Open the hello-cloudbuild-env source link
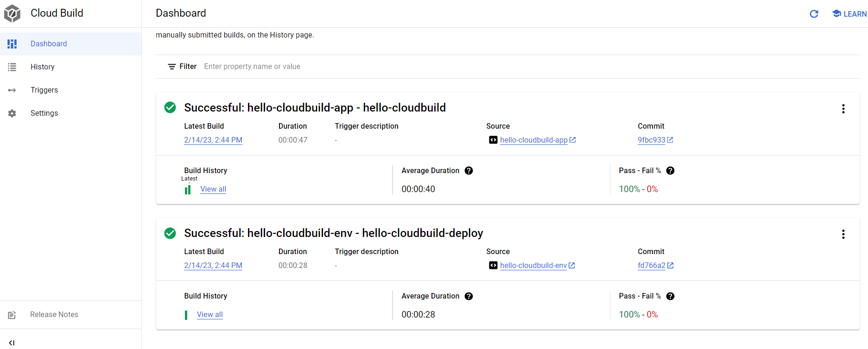 [533, 265]
